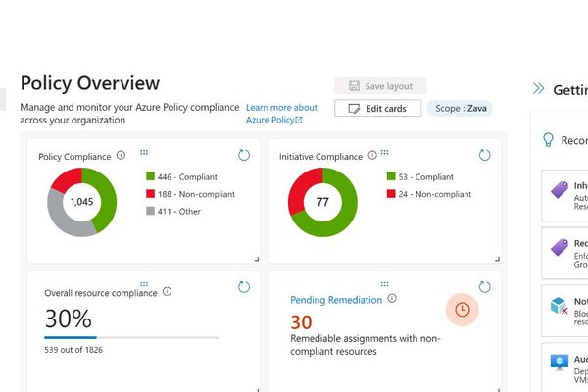Refresh the Initiative Compliance card
This screenshot has width=588, height=392.
pyautogui.click(x=484, y=155)
